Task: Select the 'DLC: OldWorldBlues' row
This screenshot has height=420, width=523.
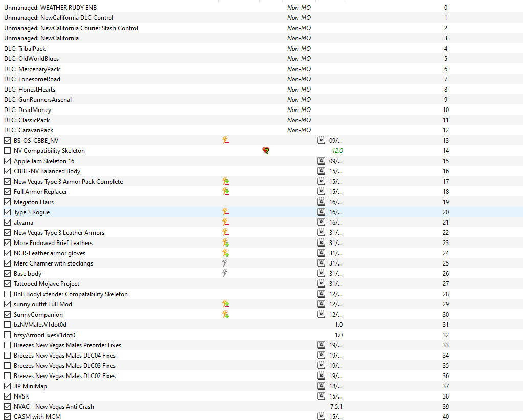Action: (262, 59)
